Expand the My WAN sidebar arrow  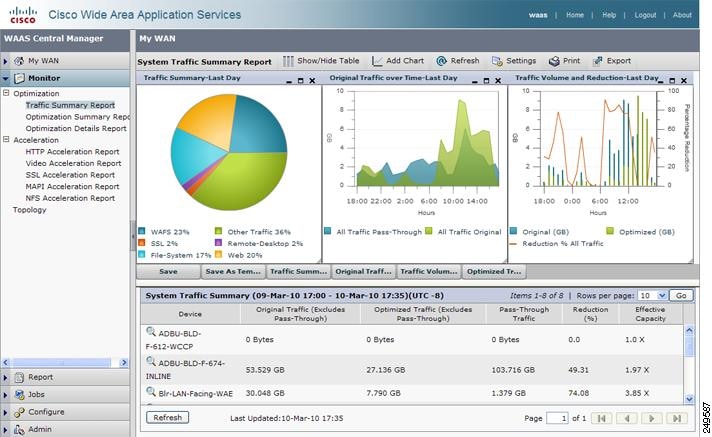pyautogui.click(x=5, y=61)
